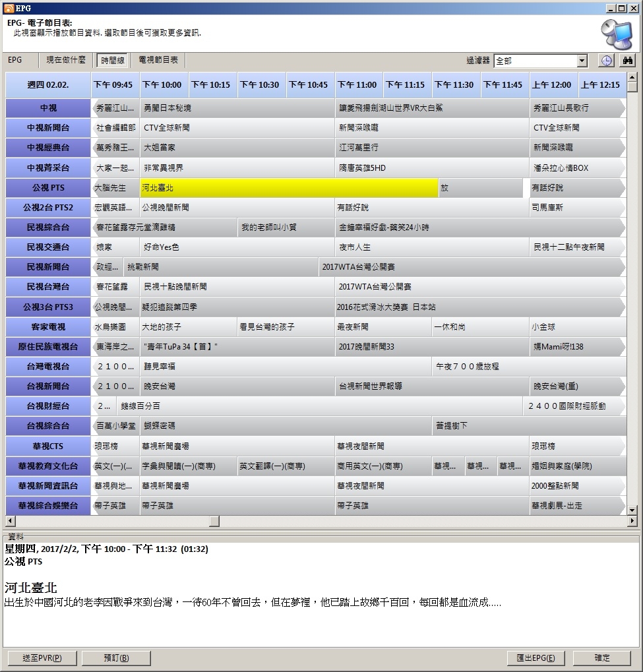This screenshot has height=672, width=643.
Task: Select program 午夜700歲旅程
Action: pos(529,367)
